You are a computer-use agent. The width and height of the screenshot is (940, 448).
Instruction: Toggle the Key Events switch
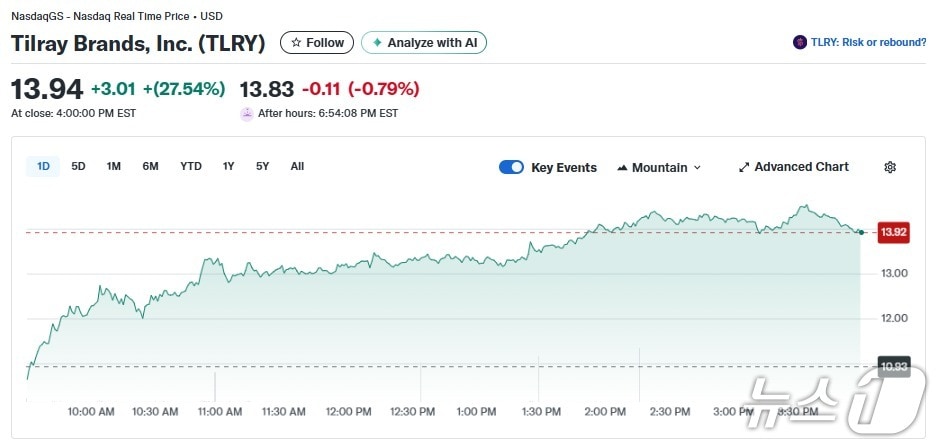click(x=511, y=167)
